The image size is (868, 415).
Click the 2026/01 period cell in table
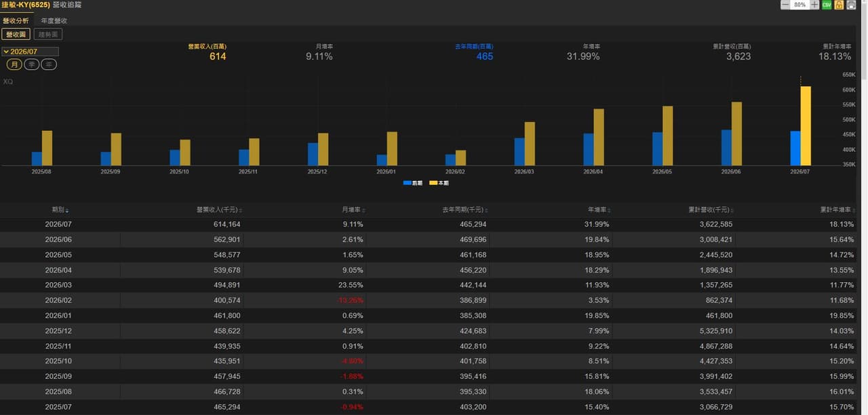click(x=58, y=315)
